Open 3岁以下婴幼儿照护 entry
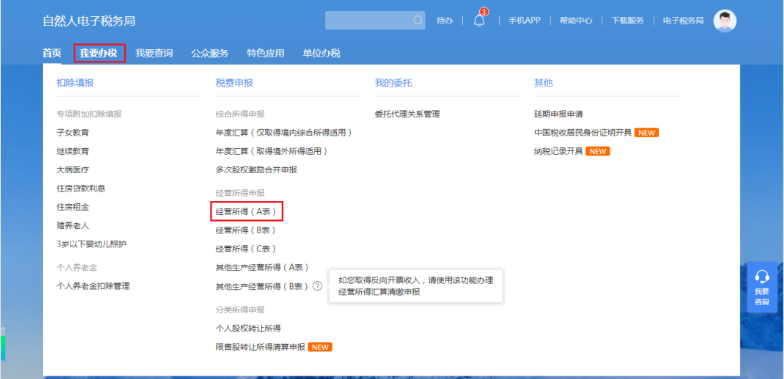 (x=92, y=244)
